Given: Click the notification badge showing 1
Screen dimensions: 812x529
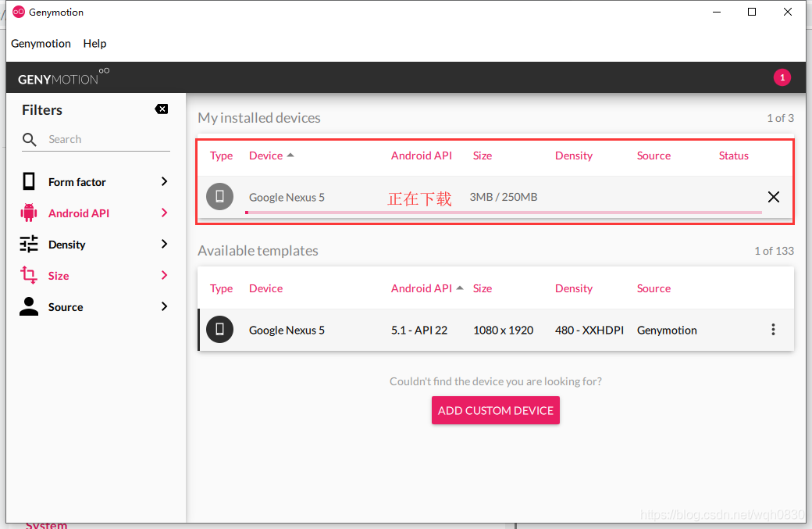Looking at the screenshot, I should tap(782, 77).
